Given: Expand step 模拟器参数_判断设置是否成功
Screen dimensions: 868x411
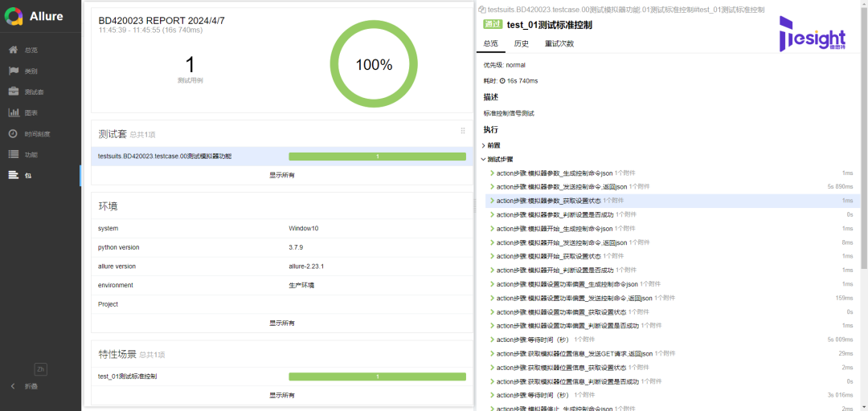Looking at the screenshot, I should pos(671,214).
